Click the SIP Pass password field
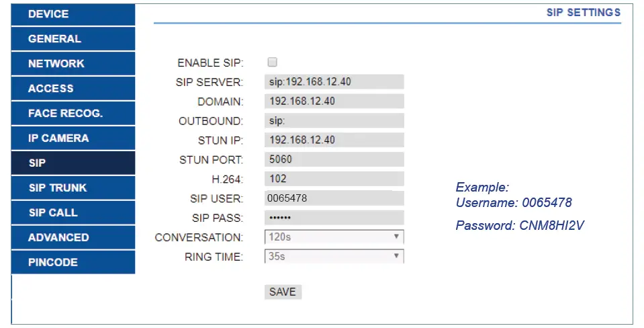 (334, 218)
